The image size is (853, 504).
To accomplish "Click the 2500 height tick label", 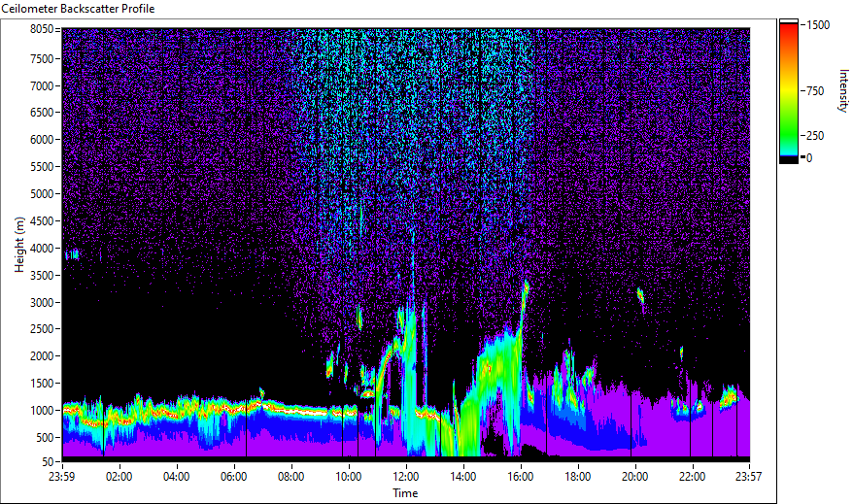I will [x=42, y=329].
